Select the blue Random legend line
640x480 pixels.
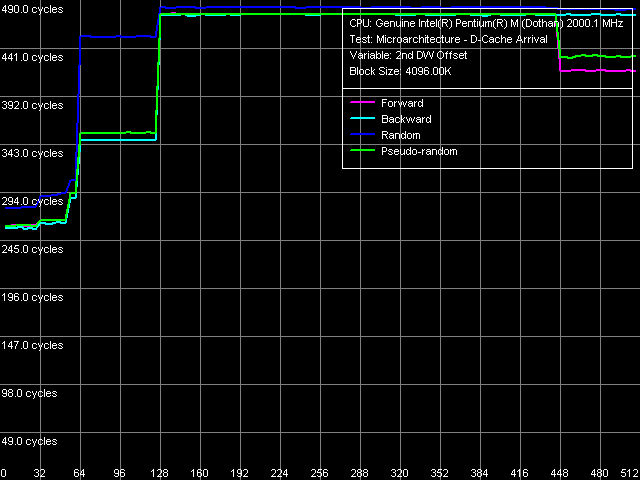click(x=362, y=134)
